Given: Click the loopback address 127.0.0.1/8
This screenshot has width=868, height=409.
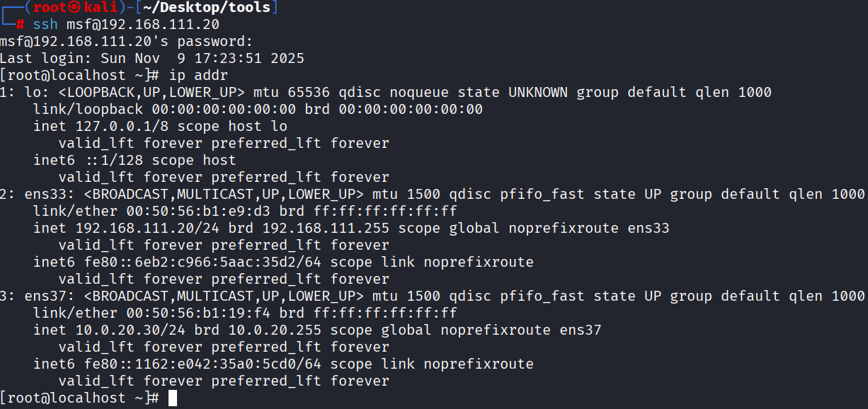Looking at the screenshot, I should point(118,126).
